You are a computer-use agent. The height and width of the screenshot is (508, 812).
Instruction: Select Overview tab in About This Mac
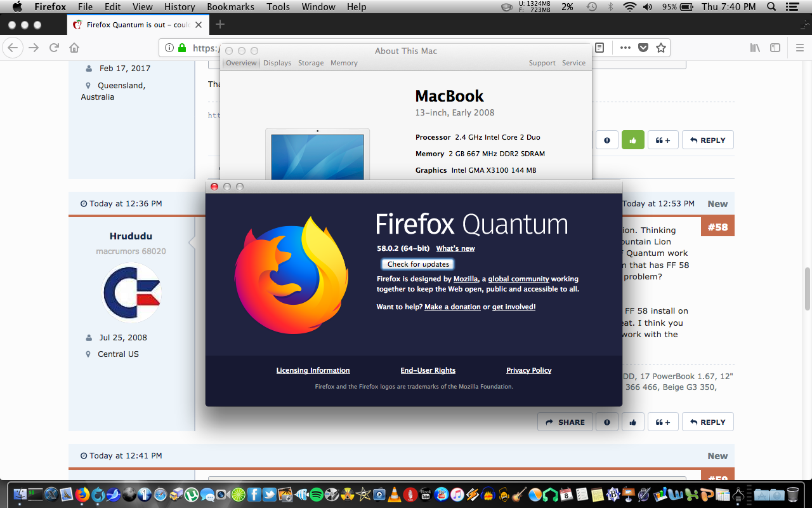[x=241, y=63]
